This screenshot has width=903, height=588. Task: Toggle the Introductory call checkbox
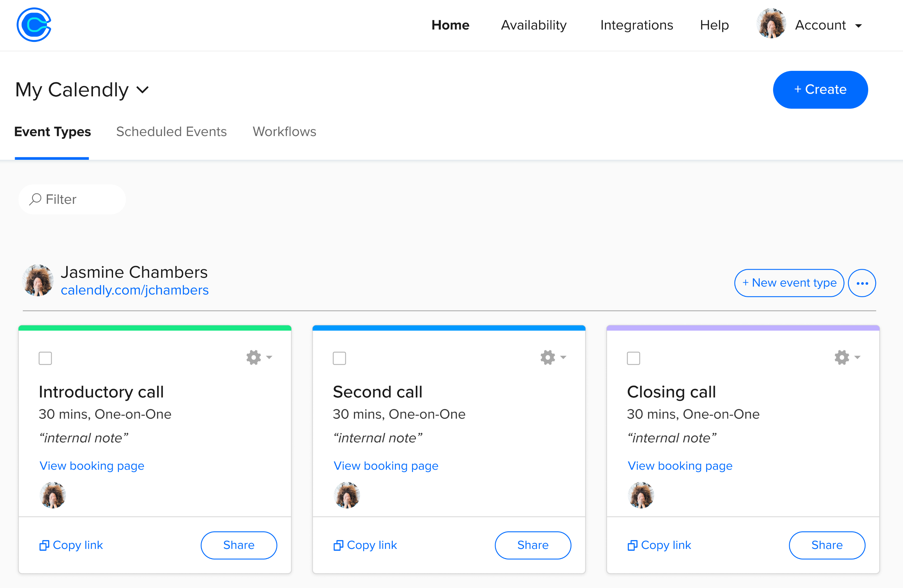point(45,357)
